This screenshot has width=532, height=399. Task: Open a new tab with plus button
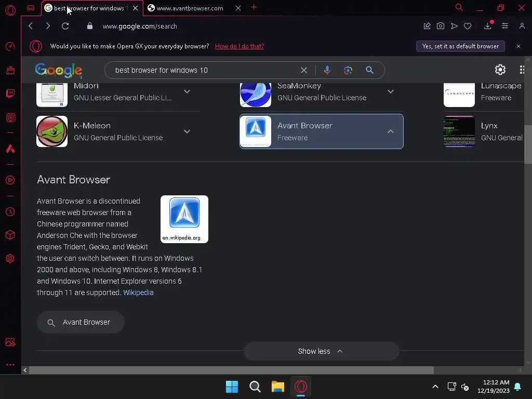click(x=254, y=7)
